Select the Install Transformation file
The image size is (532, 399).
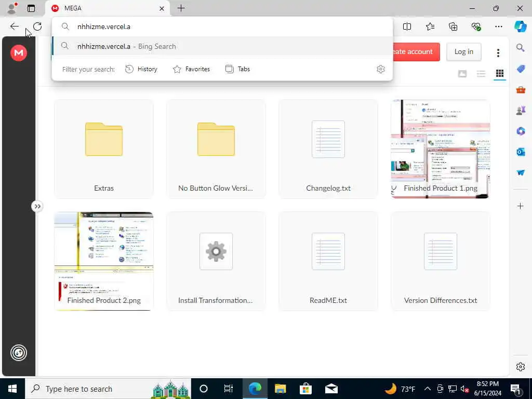pyautogui.click(x=216, y=261)
